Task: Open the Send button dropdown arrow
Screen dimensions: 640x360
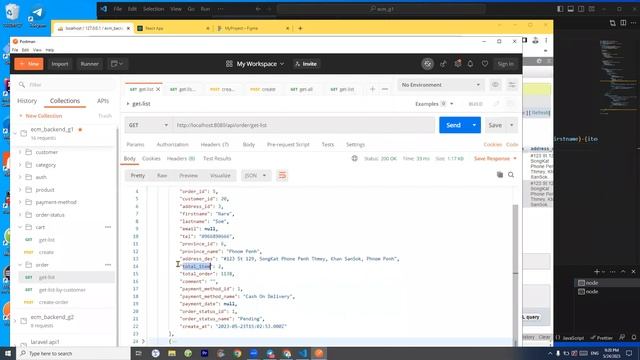Action: pyautogui.click(x=474, y=125)
